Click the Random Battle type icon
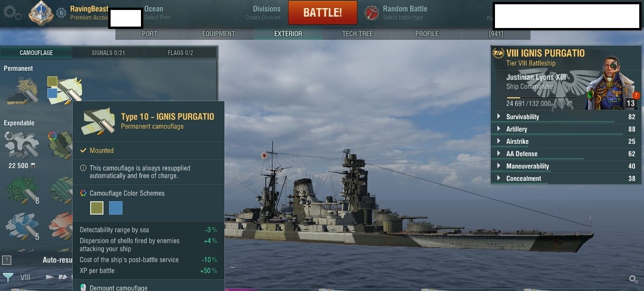644x291 pixels. 372,13
